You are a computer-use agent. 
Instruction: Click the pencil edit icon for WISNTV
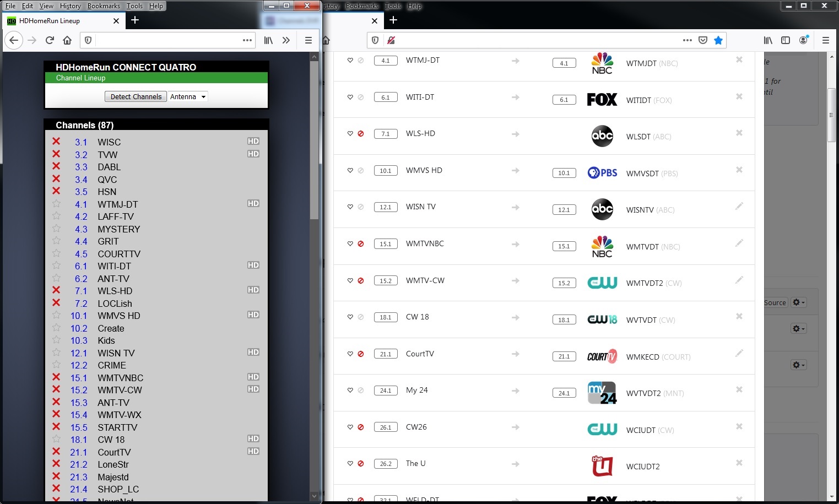pyautogui.click(x=739, y=207)
